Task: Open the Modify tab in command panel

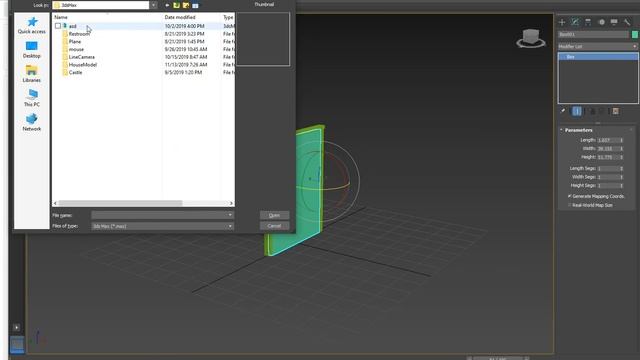Action: (x=575, y=22)
